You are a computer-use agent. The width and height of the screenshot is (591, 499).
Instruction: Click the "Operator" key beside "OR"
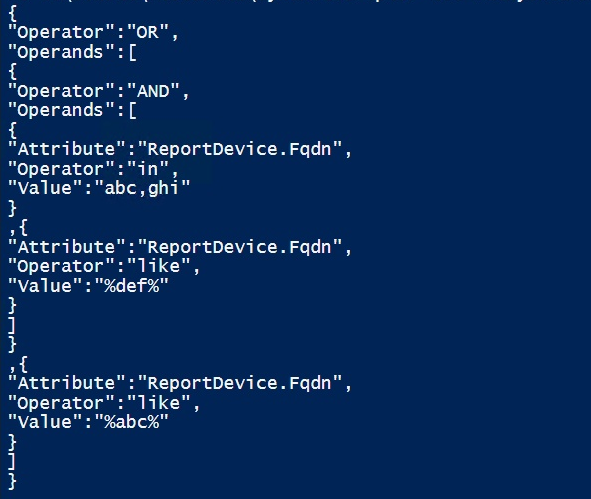[x=60, y=32]
